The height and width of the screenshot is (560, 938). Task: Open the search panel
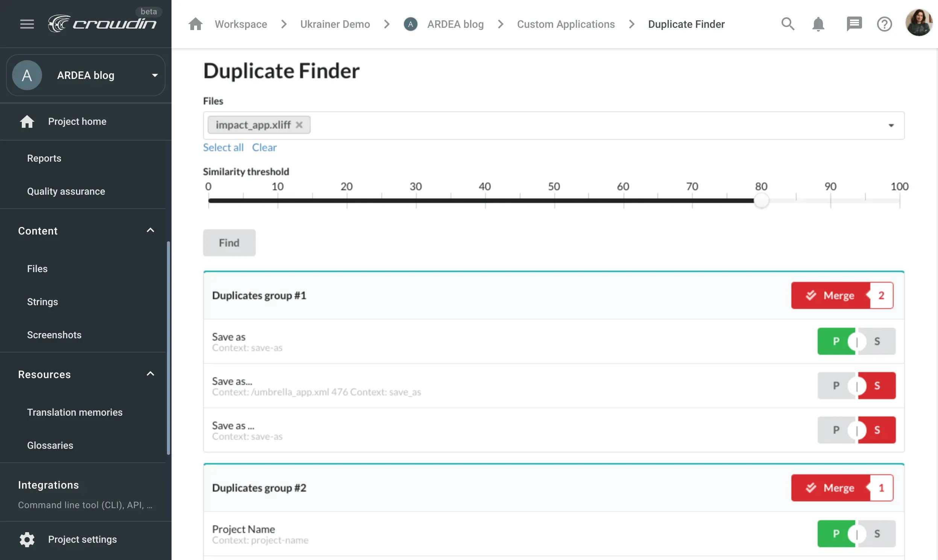(x=787, y=24)
